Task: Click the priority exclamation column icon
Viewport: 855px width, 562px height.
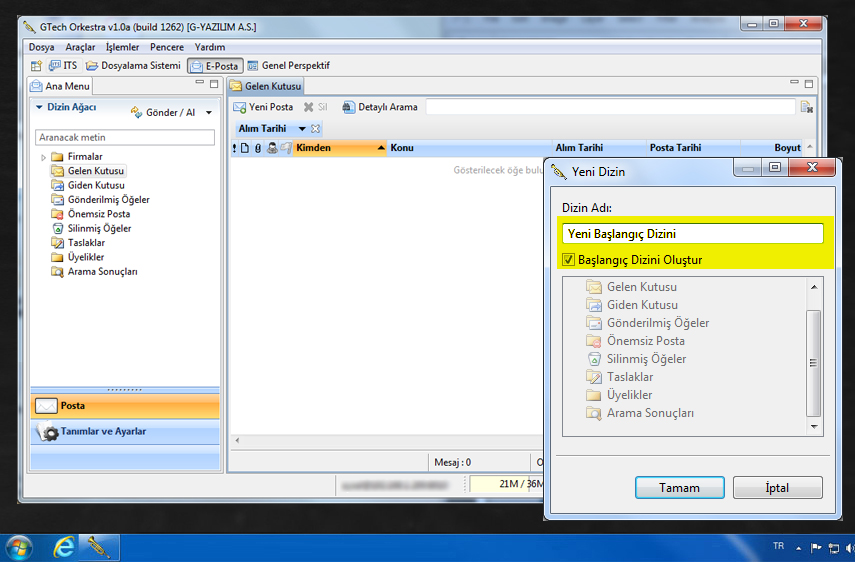Action: click(x=234, y=148)
